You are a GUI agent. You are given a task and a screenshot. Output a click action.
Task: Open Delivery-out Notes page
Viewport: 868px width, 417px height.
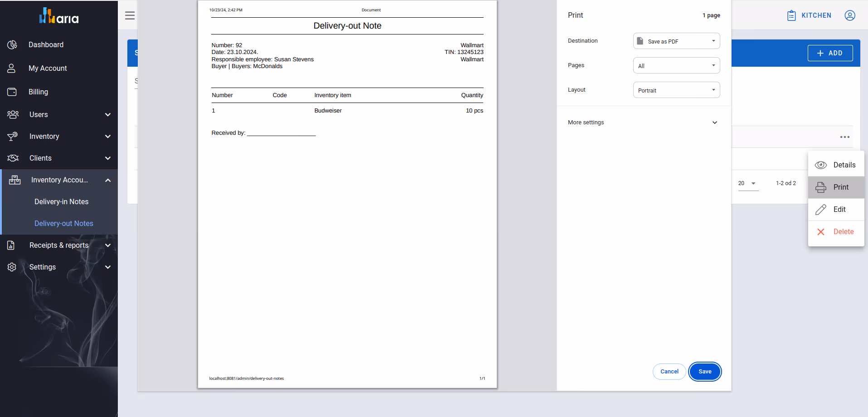click(64, 223)
